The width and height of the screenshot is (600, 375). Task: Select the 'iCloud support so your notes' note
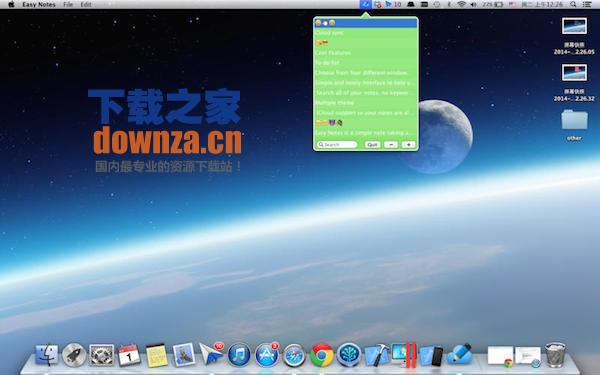point(365,113)
